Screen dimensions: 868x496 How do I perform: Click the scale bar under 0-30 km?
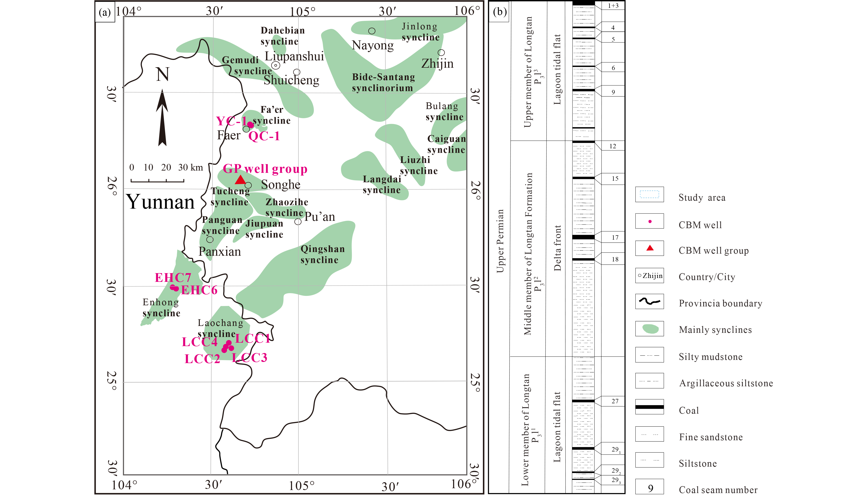pos(158,181)
